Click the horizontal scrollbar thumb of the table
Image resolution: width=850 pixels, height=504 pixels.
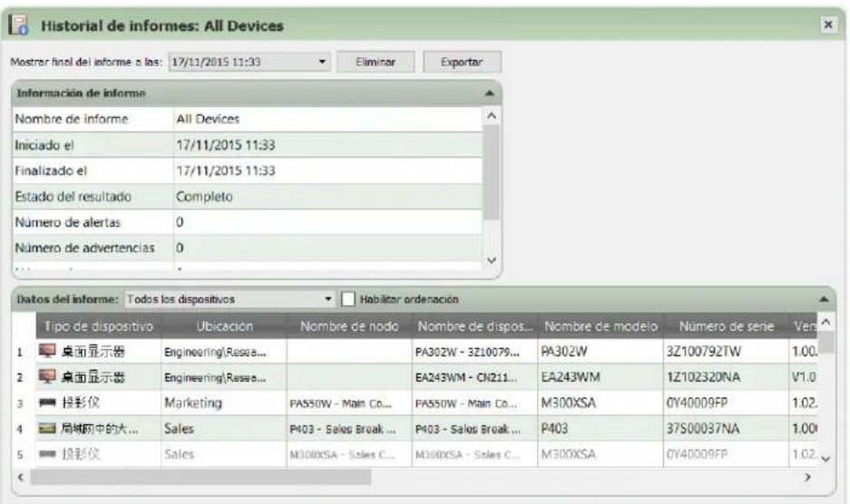click(x=200, y=478)
